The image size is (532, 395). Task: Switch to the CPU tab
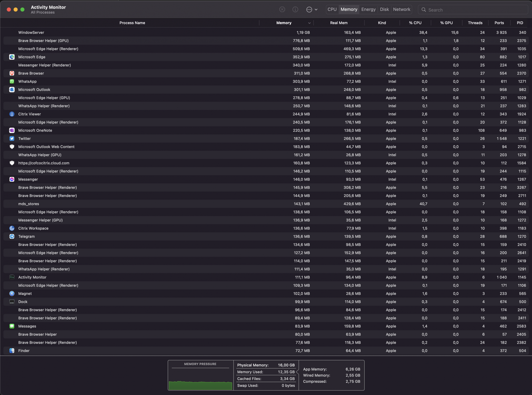[x=332, y=9]
